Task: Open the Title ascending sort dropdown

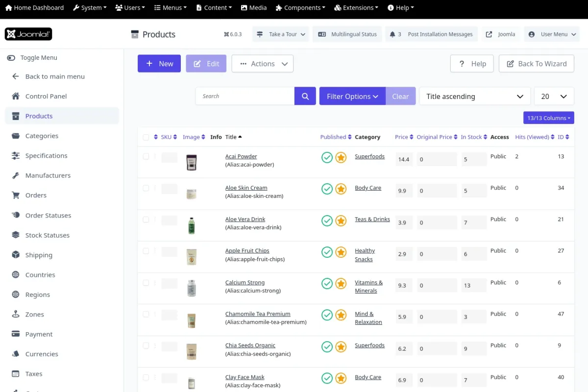Action: [474, 97]
